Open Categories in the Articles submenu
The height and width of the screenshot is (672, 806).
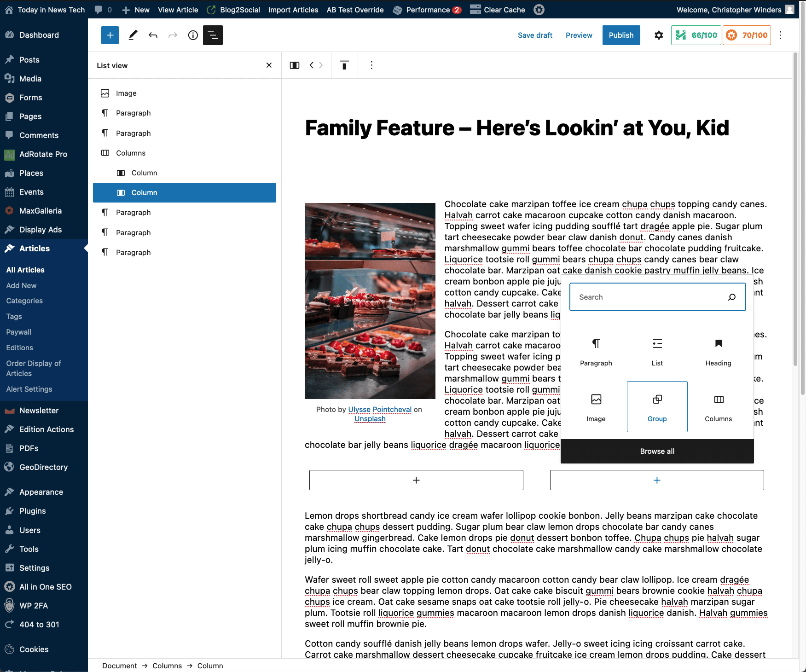pos(24,301)
